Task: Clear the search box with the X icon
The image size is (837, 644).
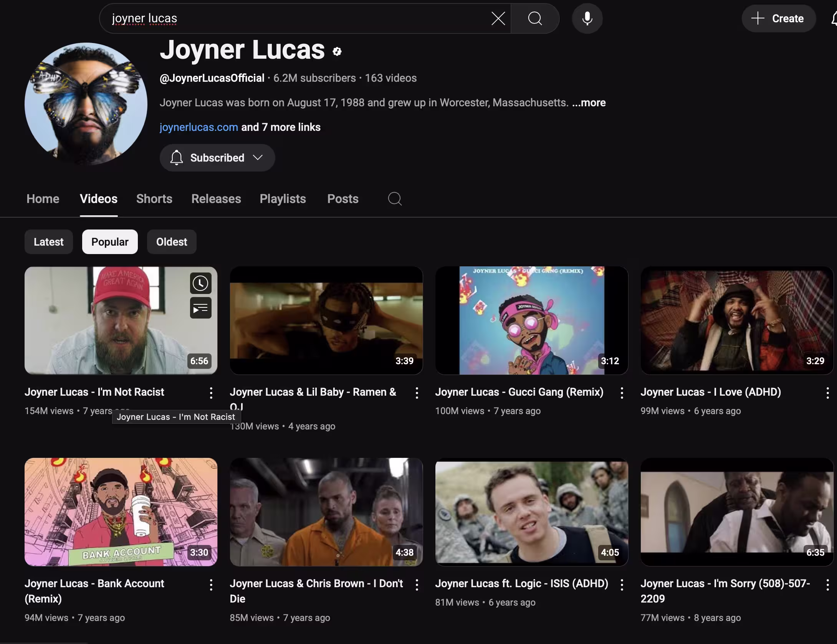Action: (498, 18)
